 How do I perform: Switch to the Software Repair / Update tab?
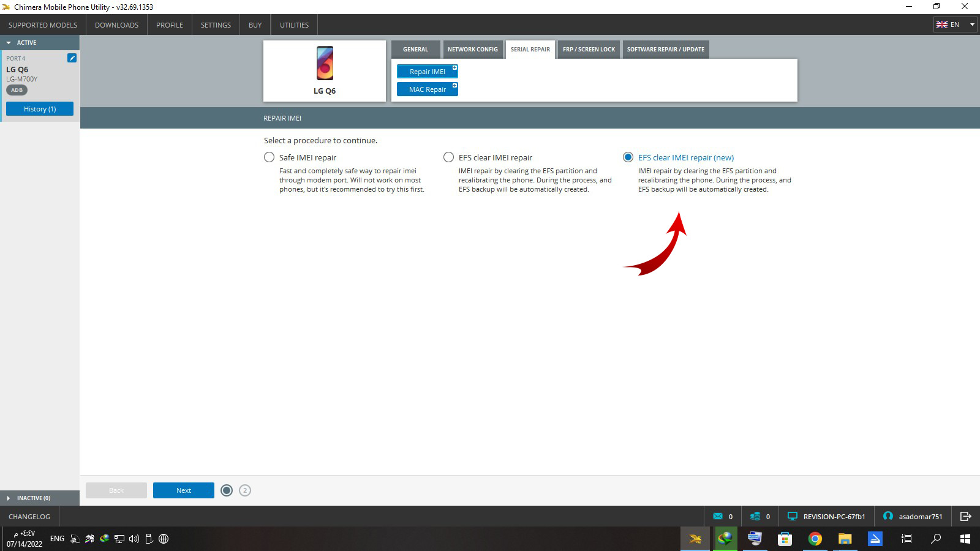tap(666, 50)
